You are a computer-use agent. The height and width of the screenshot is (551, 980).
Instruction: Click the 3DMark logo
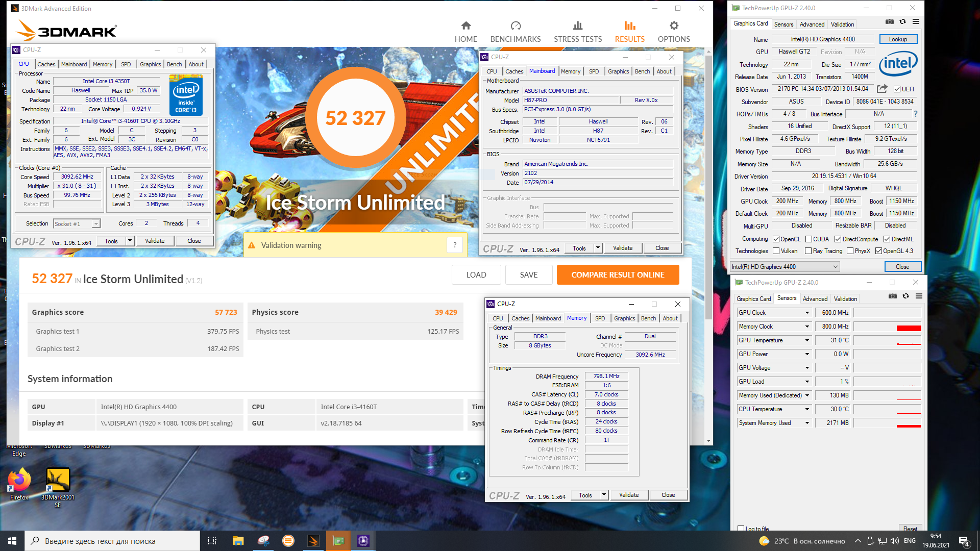pyautogui.click(x=66, y=30)
